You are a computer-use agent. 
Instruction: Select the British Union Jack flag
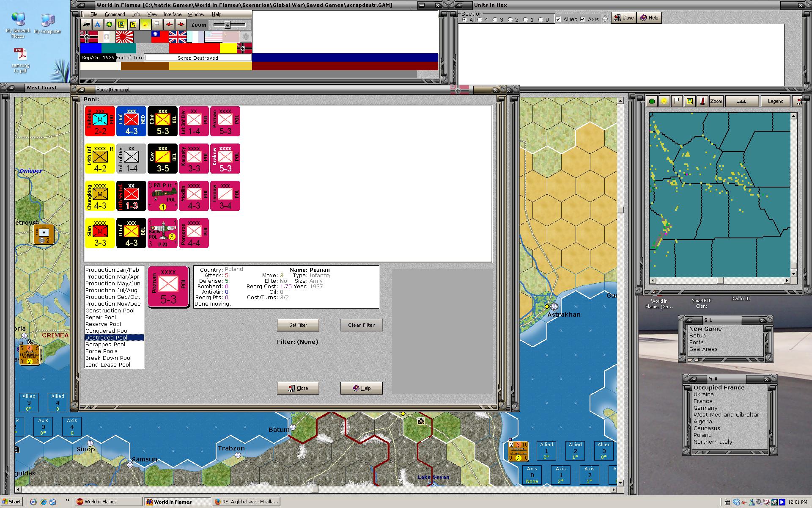(178, 37)
